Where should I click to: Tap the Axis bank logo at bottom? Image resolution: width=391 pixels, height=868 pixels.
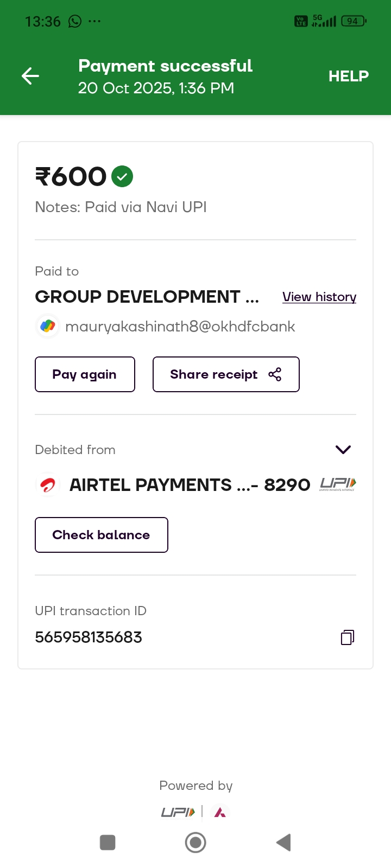220,812
